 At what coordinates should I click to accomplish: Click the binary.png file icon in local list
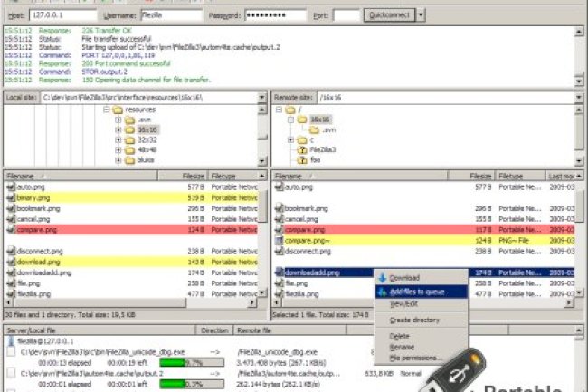pos(11,196)
